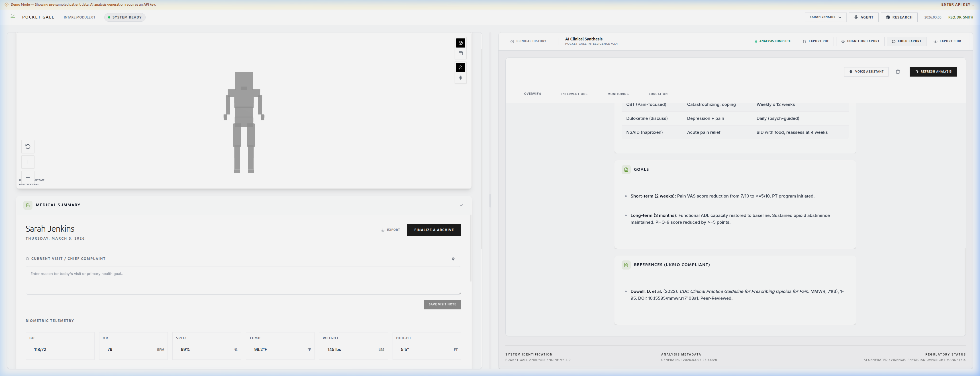
Task: Zoom out on the body model
Action: (x=28, y=177)
